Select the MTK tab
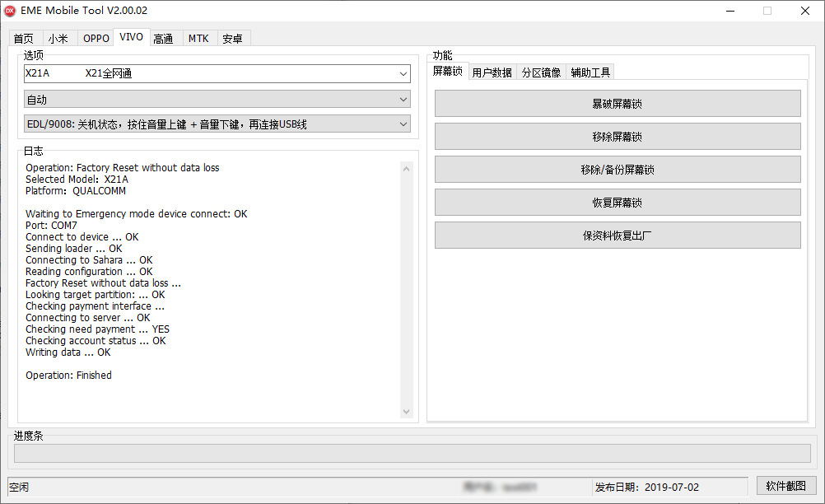825x504 pixels. coord(198,39)
